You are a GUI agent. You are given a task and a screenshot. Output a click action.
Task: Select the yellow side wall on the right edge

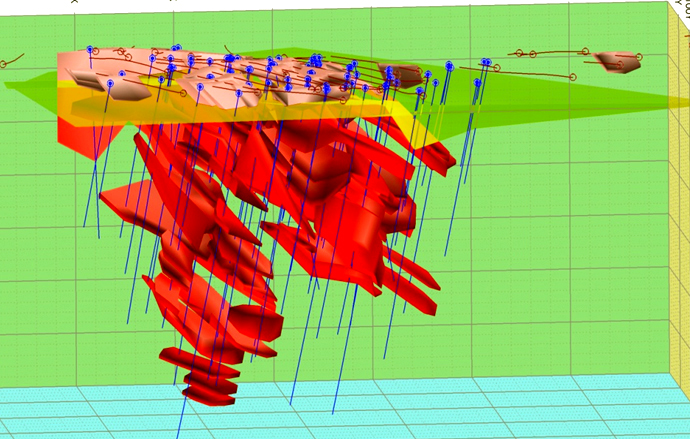click(678, 200)
